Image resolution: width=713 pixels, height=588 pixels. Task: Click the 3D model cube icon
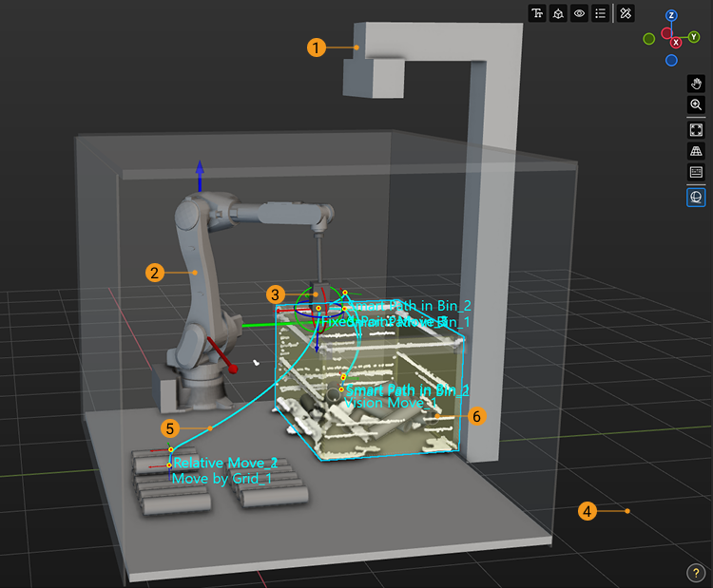559,13
